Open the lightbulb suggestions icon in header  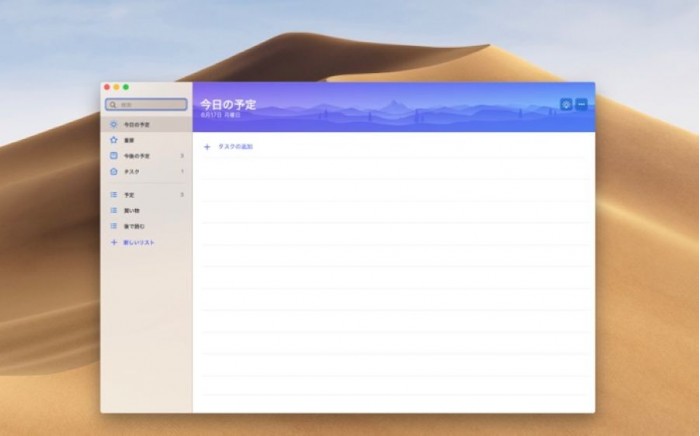567,104
